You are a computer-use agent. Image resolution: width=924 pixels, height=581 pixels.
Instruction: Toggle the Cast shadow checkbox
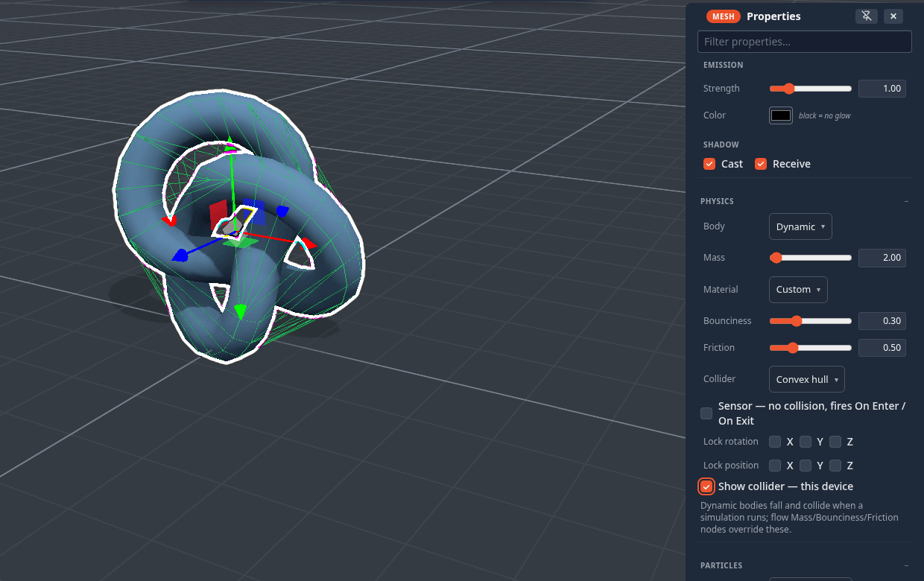709,164
